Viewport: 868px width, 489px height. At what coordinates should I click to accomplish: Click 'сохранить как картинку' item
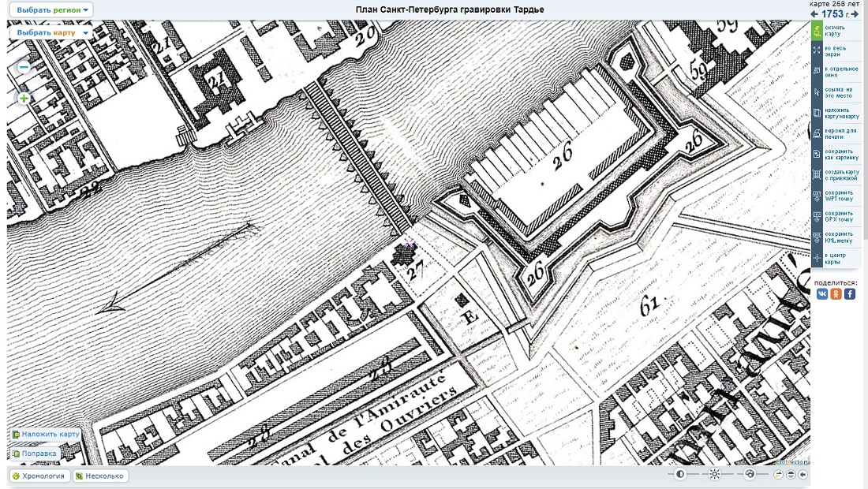pos(836,155)
